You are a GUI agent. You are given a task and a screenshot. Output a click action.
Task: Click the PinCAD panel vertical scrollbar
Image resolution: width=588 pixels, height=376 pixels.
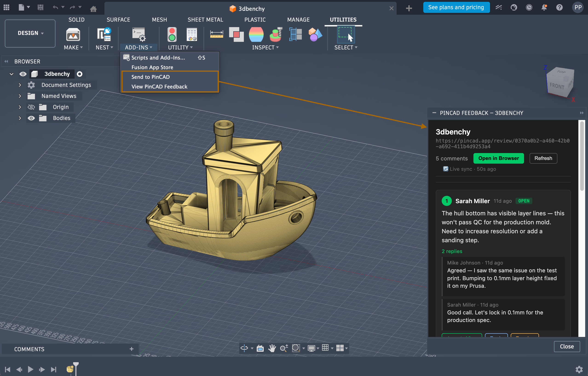(x=582, y=156)
